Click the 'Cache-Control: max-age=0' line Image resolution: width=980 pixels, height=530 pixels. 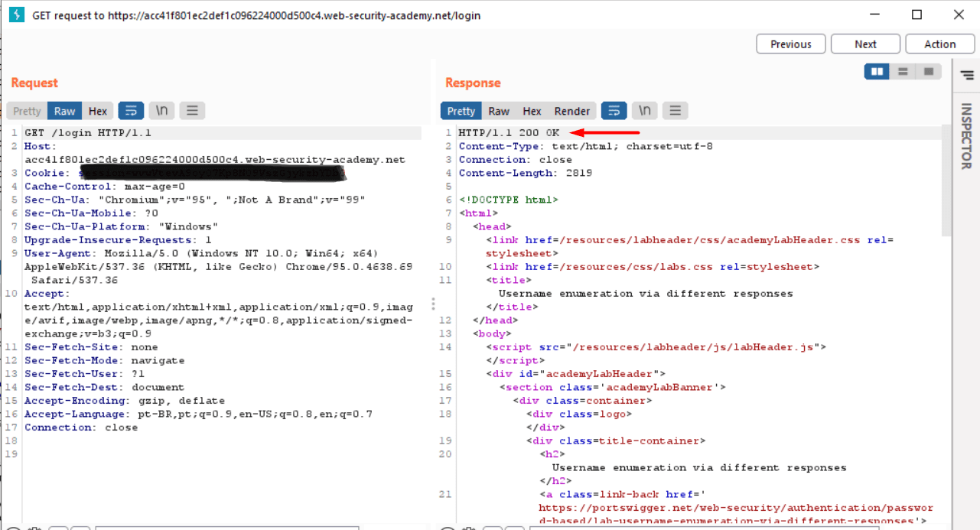(x=105, y=187)
